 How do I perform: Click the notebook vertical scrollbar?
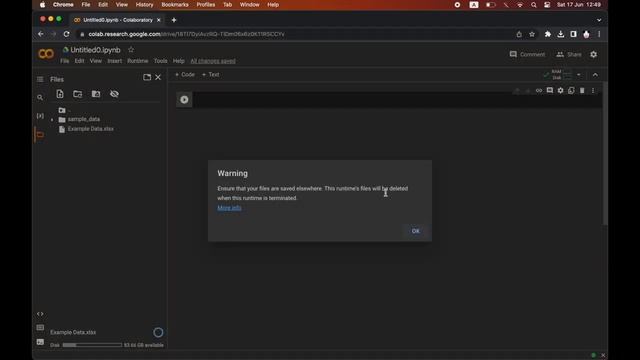coord(605,153)
